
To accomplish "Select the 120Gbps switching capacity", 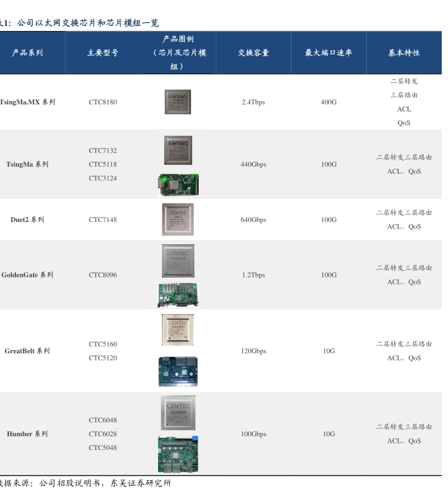I will point(254,351).
